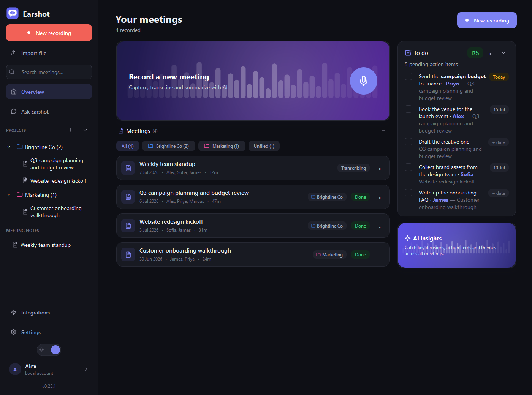Click the Meetings section document icon
Screen dimensions: 532x395
[x=121, y=131]
